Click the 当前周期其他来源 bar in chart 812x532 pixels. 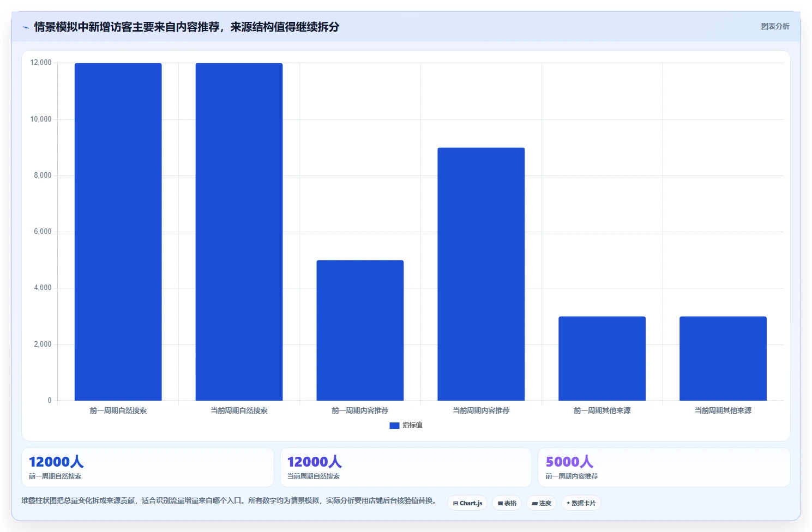pyautogui.click(x=723, y=359)
